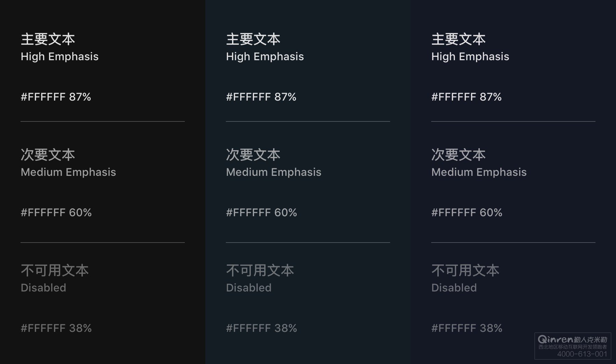Select 主要文本 heading in the right navy column
Screen dimensions: 616x364
coord(458,39)
